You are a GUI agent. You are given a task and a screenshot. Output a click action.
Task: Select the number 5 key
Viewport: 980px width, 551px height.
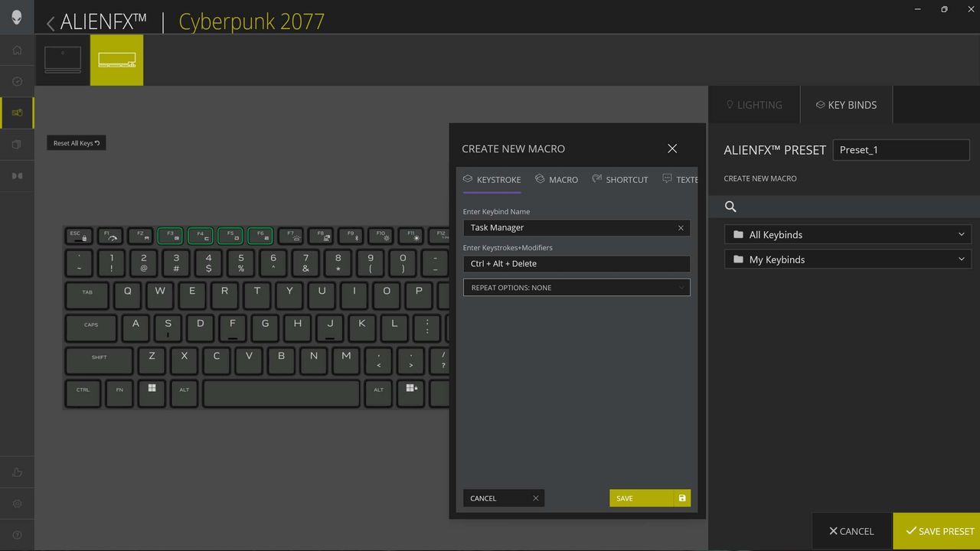(x=241, y=262)
